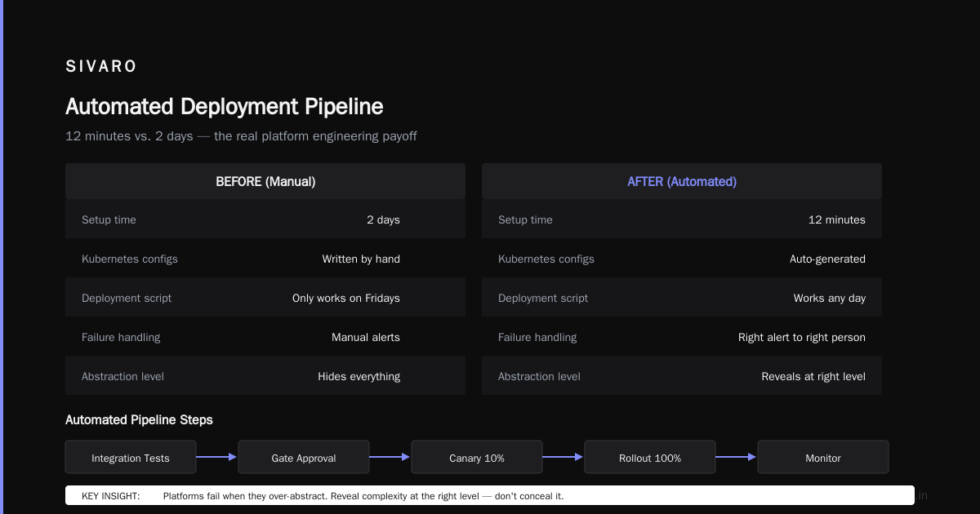
Task: Click the 'Auto-generated' value
Action: coord(827,259)
